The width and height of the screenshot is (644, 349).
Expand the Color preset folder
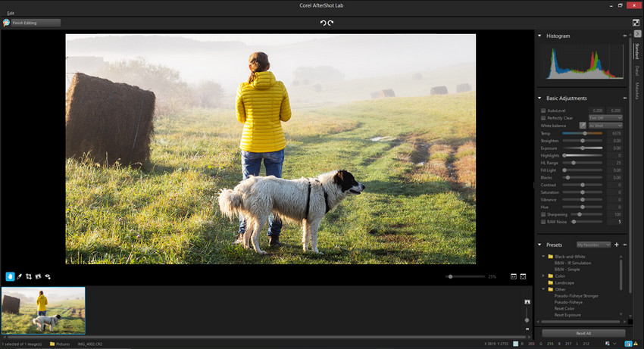pos(543,276)
